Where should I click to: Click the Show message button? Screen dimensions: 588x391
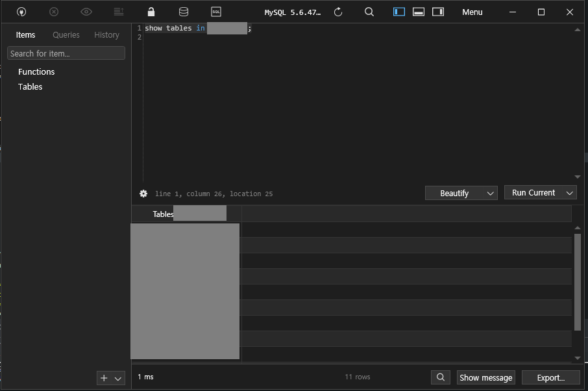point(485,377)
